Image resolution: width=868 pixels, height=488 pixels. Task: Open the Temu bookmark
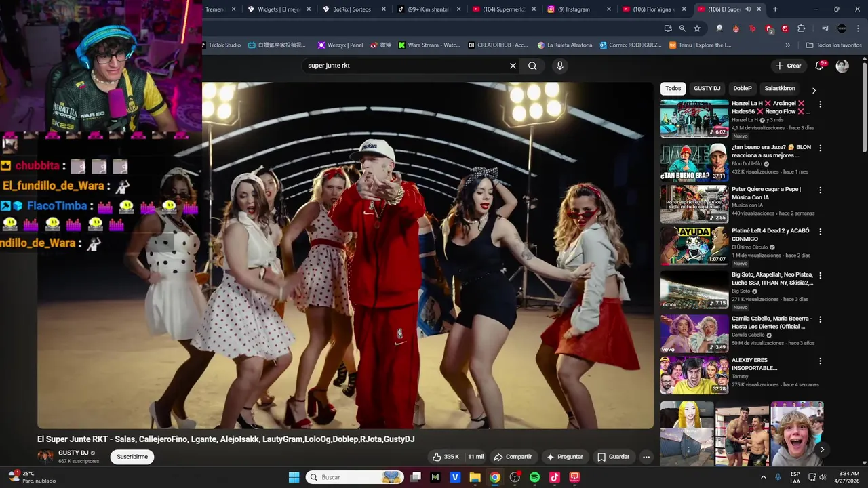point(700,45)
